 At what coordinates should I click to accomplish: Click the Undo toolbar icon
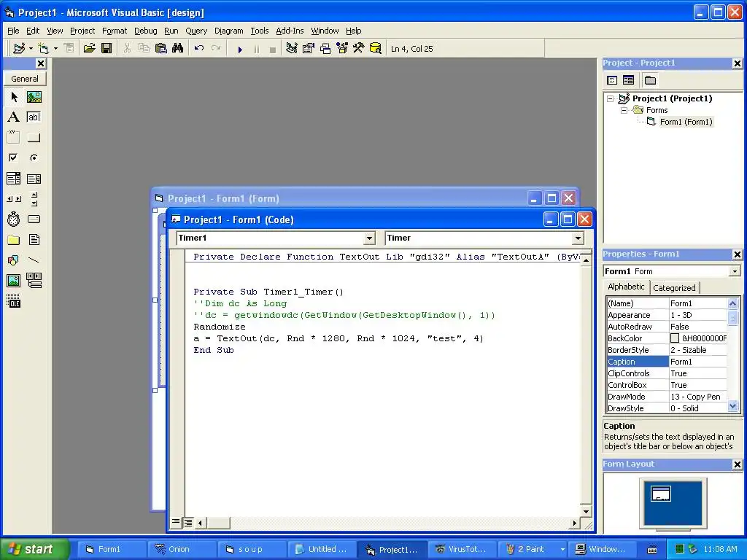[199, 49]
